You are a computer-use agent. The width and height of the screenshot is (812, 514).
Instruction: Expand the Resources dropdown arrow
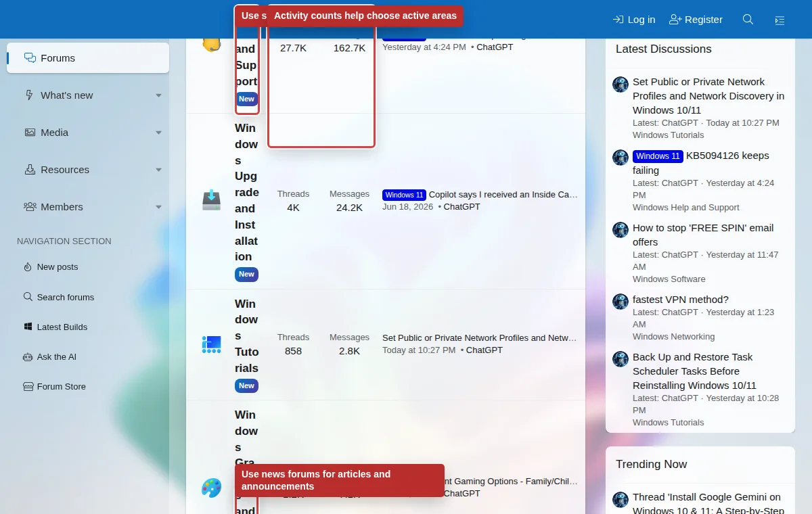(158, 170)
